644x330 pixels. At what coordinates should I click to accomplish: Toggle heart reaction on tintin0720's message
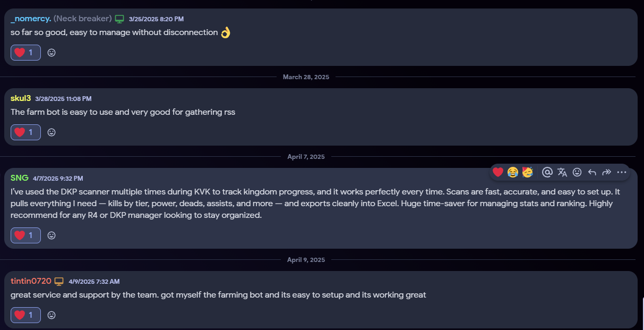click(x=25, y=315)
